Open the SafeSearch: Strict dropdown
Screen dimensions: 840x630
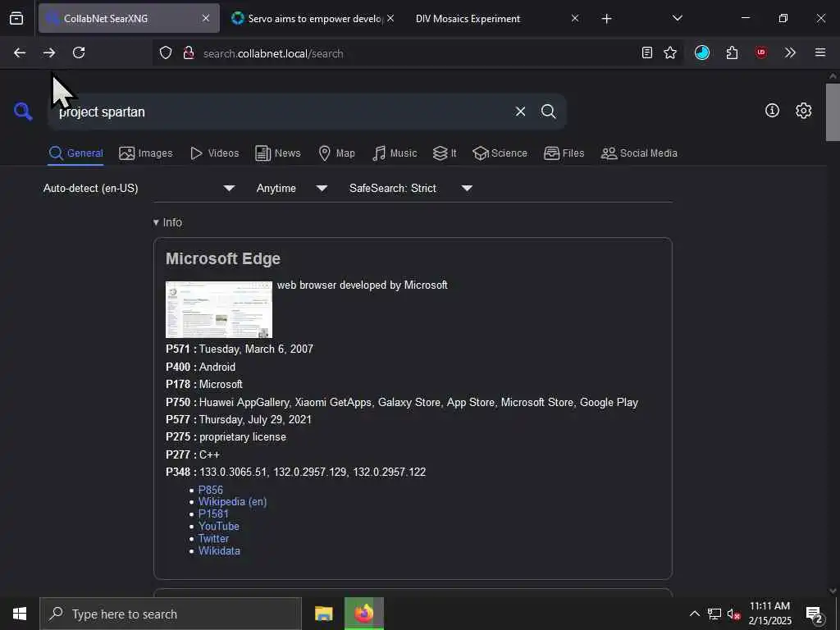click(411, 188)
